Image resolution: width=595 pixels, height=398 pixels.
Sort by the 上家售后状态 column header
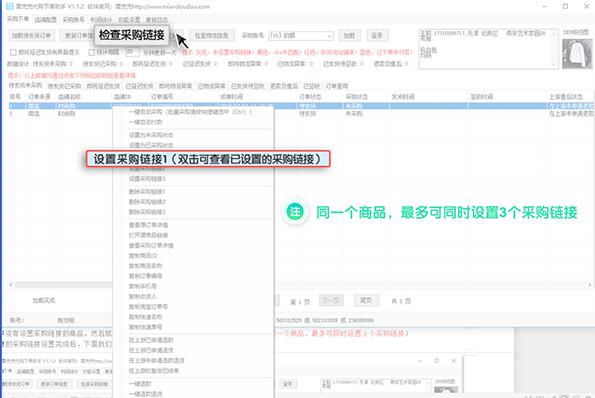565,97
